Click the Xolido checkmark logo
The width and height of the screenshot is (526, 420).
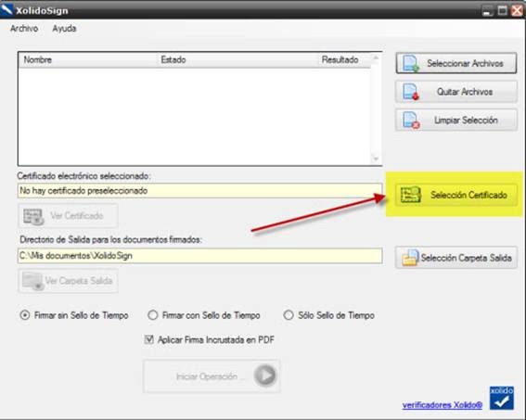(502, 398)
